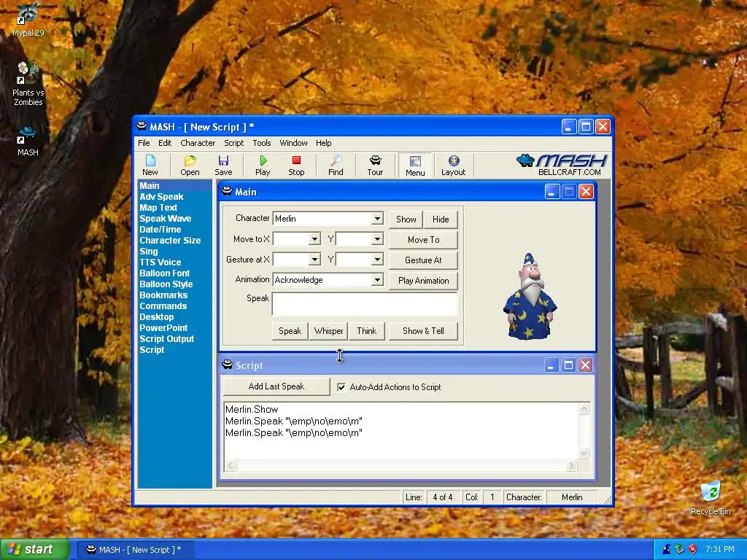This screenshot has height=560, width=747.
Task: Click the Speak button
Action: [x=290, y=331]
